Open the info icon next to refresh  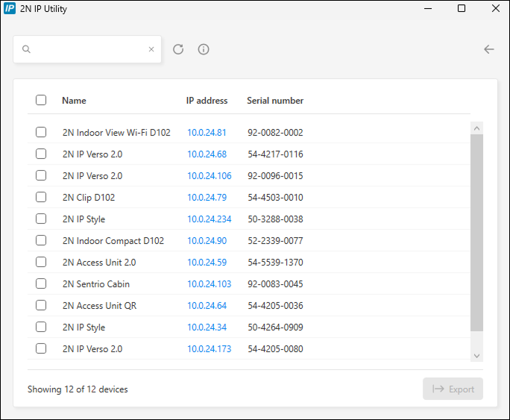204,49
